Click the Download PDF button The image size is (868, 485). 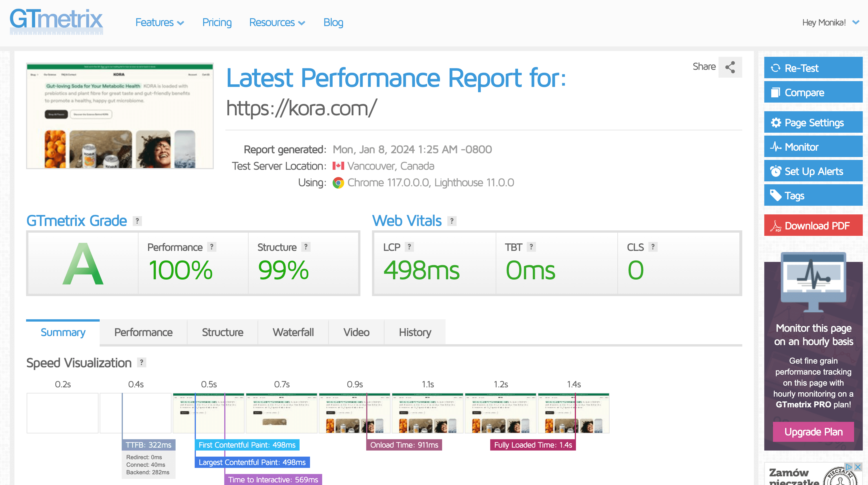pos(813,225)
